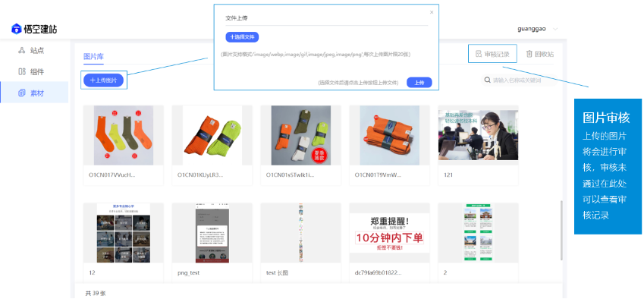Click the 共 39 张 total count text

[x=96, y=293]
